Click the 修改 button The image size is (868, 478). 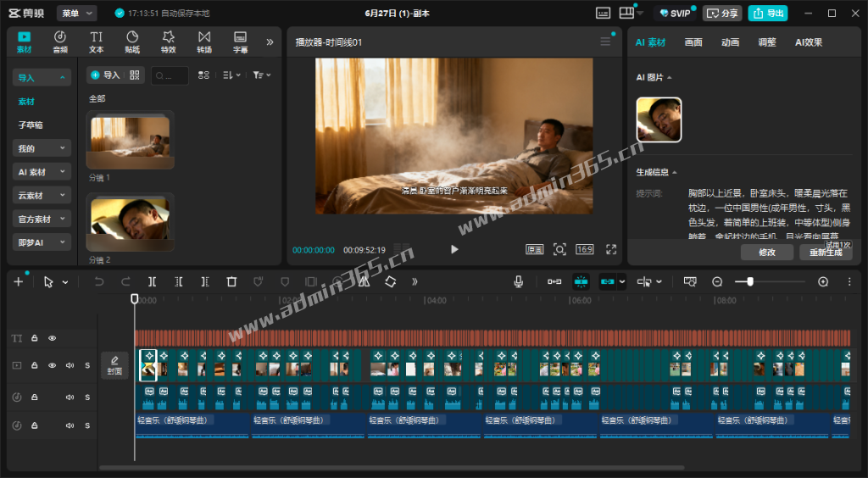click(767, 253)
